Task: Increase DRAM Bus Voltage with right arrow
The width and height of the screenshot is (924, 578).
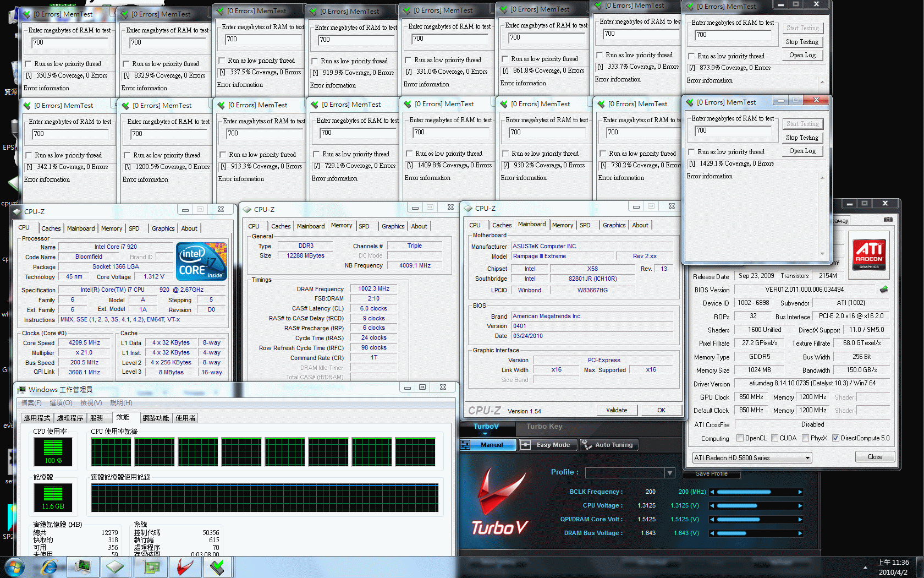Action: pos(800,533)
